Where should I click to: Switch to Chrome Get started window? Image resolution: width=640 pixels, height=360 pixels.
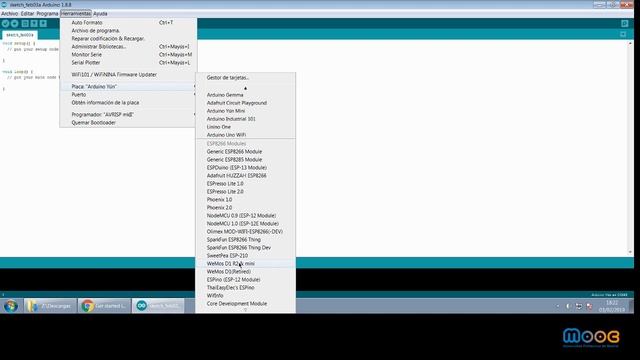pos(104,306)
